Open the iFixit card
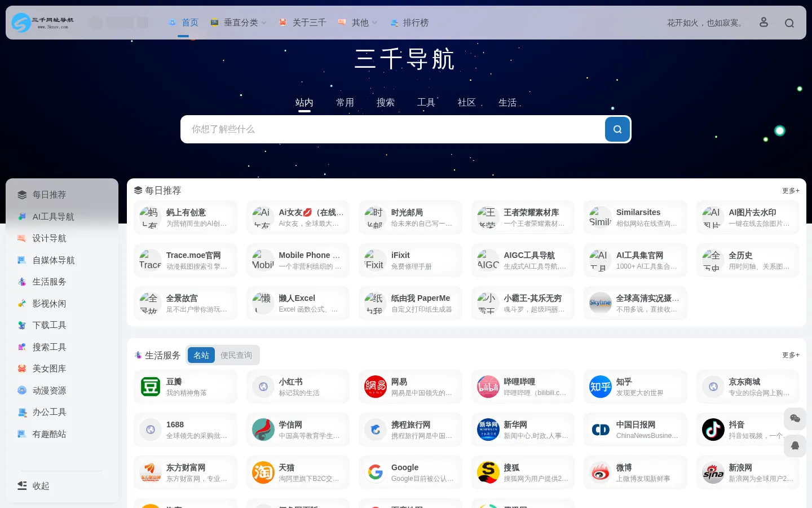This screenshot has width=812, height=508. click(411, 260)
